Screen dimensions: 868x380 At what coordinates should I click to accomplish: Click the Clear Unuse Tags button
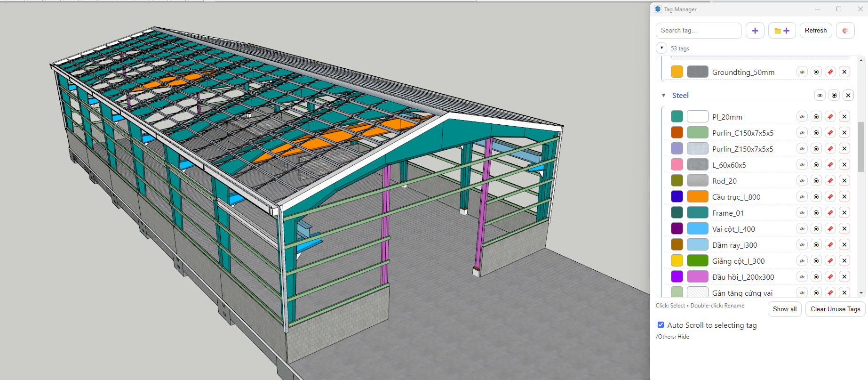pos(835,309)
